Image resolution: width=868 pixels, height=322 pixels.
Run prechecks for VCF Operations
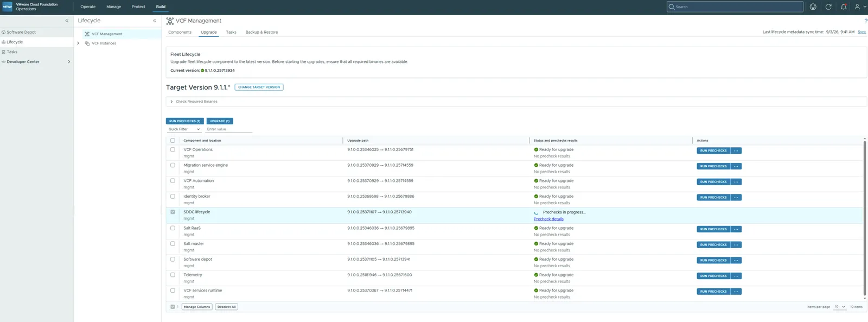click(713, 151)
